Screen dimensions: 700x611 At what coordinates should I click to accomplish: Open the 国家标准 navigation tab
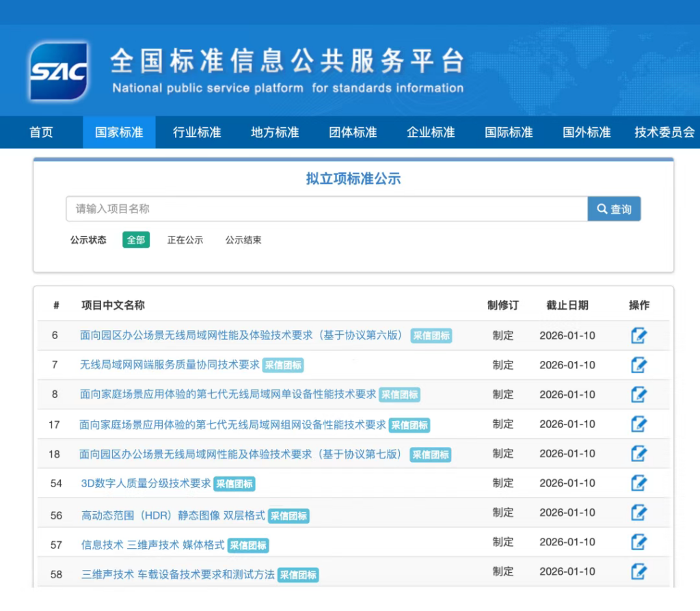click(x=119, y=133)
